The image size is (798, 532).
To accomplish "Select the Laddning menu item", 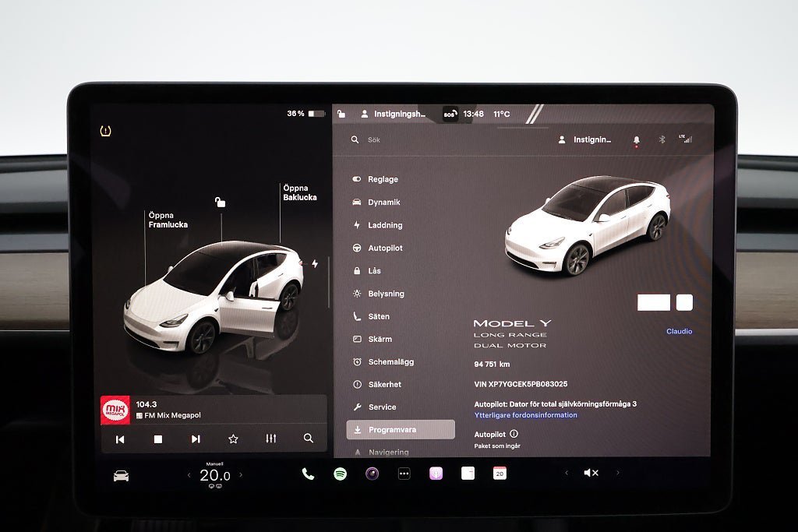I will coord(385,225).
